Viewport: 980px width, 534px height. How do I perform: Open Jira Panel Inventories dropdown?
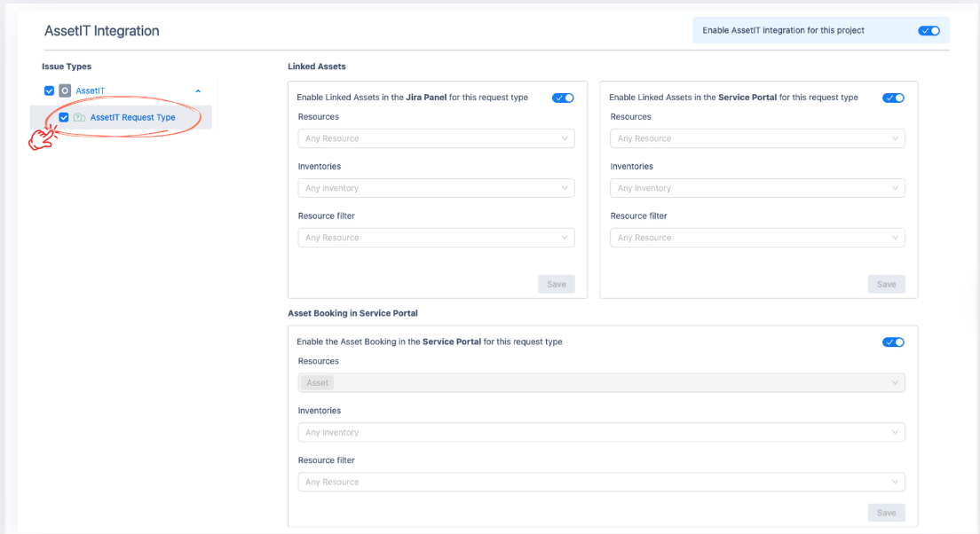(x=436, y=188)
